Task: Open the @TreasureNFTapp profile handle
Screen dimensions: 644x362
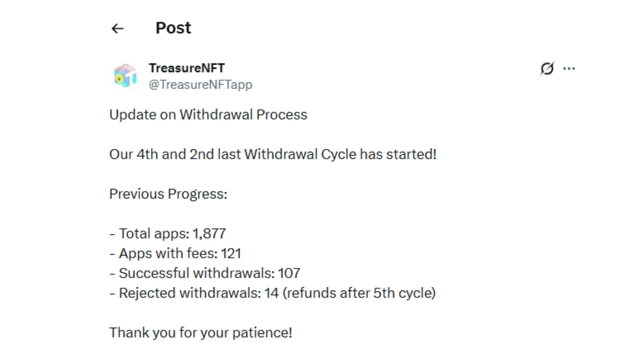Action: 201,84
